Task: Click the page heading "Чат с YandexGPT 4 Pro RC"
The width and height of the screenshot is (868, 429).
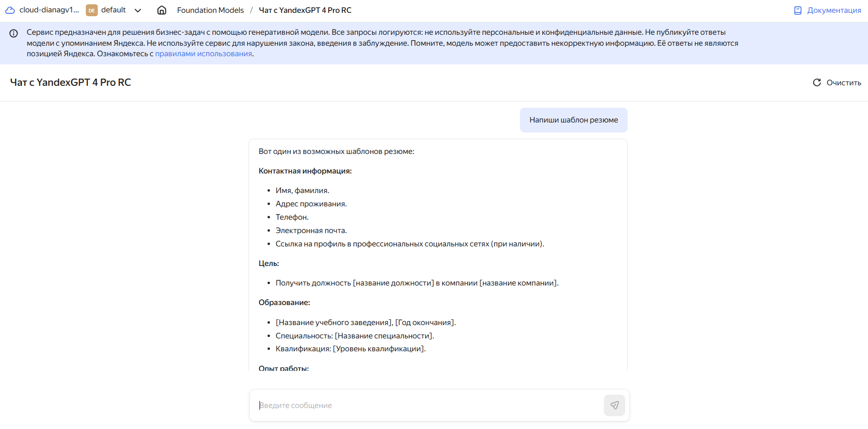Action: [x=71, y=82]
